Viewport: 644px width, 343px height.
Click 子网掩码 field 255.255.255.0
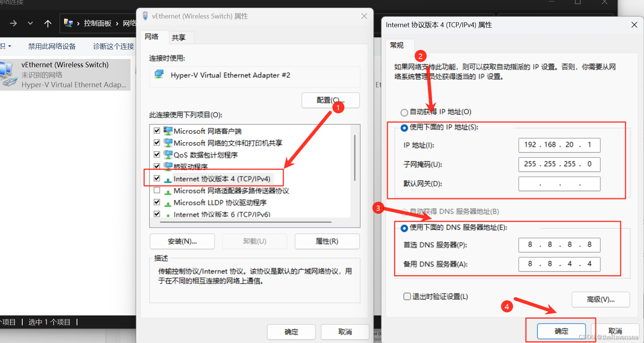click(559, 164)
